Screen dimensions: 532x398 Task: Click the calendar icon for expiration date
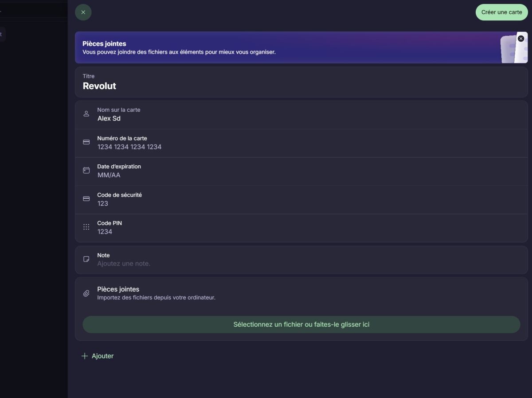(x=86, y=171)
